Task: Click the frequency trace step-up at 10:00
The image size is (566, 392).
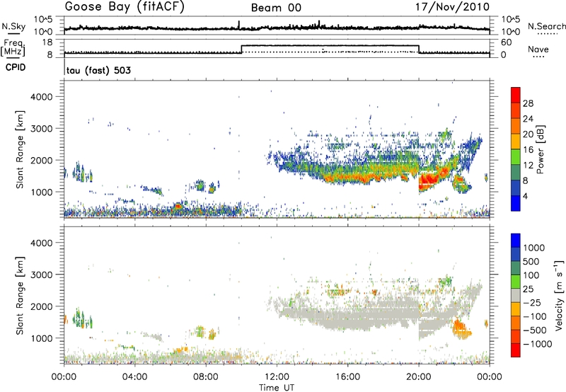Action: click(241, 50)
